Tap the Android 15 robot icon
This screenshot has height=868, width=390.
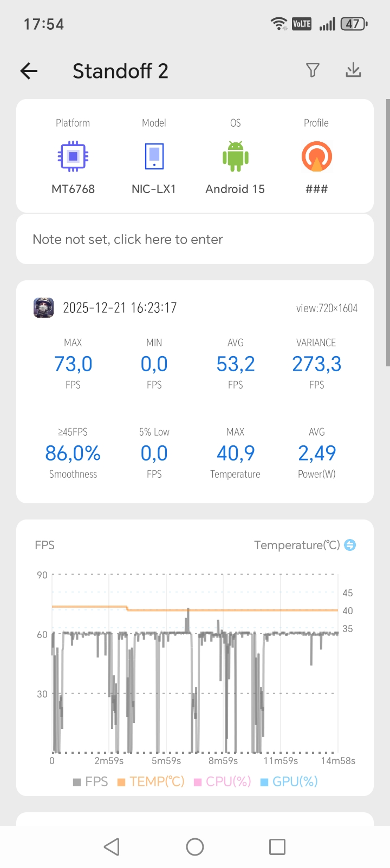(235, 156)
